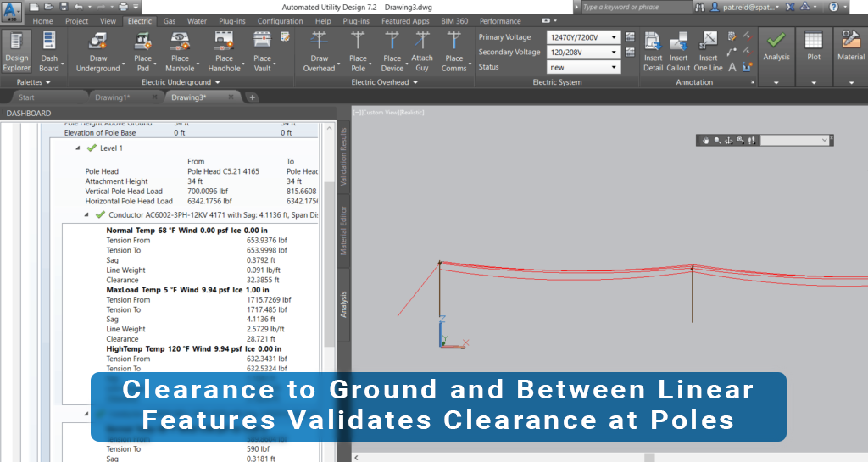The image size is (868, 462).
Task: Open the navigation toolbar combo box
Action: [794, 141]
